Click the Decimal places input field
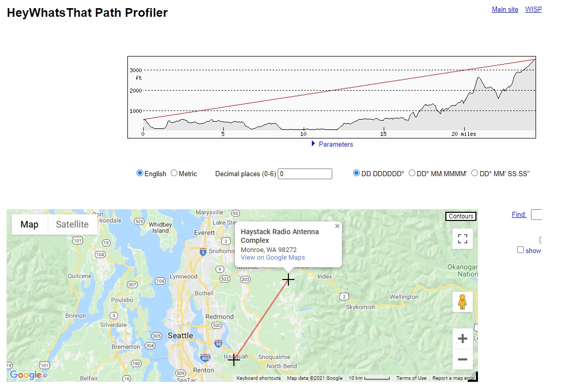The height and width of the screenshot is (392, 587). [305, 174]
